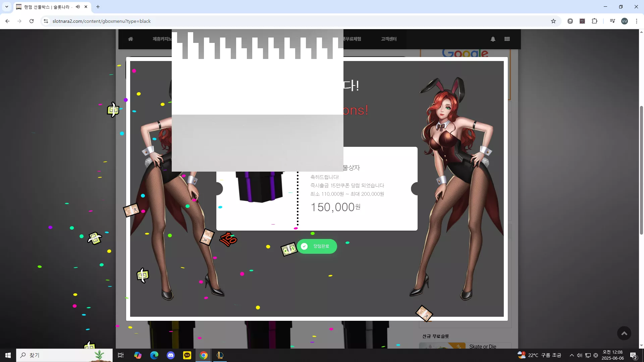
Task: Switch to Chrome on the taskbar
Action: coord(204,355)
